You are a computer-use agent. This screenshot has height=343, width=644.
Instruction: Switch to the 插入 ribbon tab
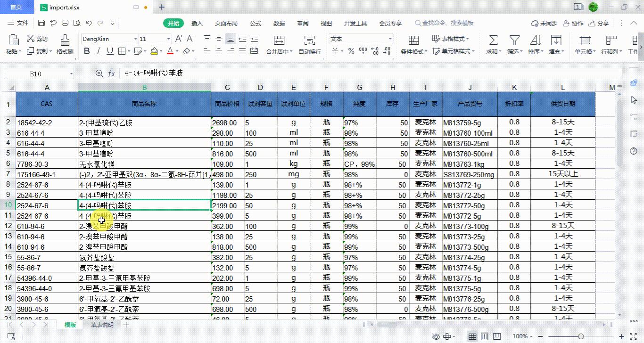tap(197, 23)
